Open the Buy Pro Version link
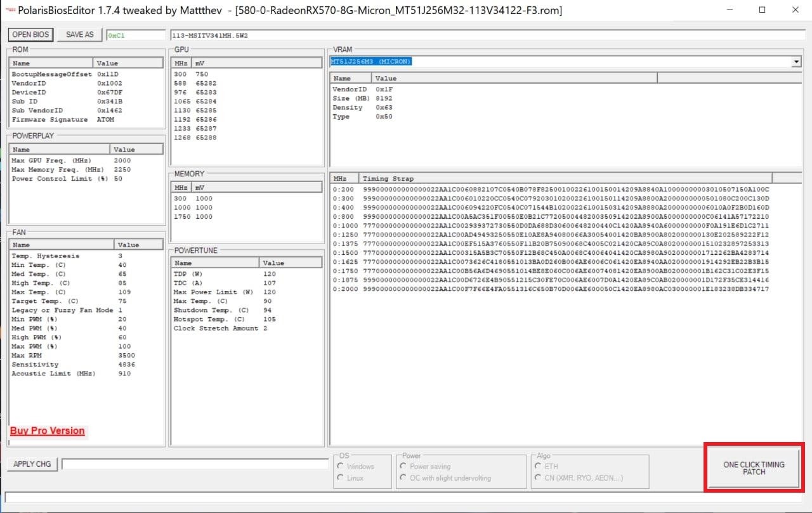The image size is (812, 513). click(48, 431)
